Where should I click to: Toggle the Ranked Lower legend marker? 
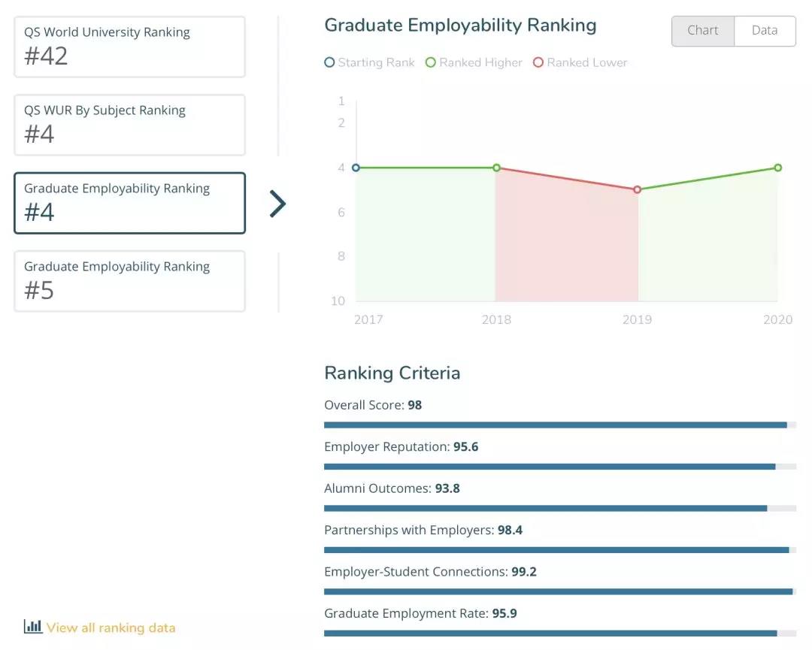pos(538,62)
